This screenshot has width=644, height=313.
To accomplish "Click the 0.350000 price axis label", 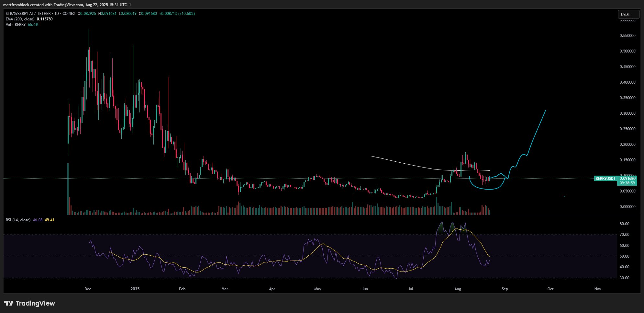I will pos(627,98).
